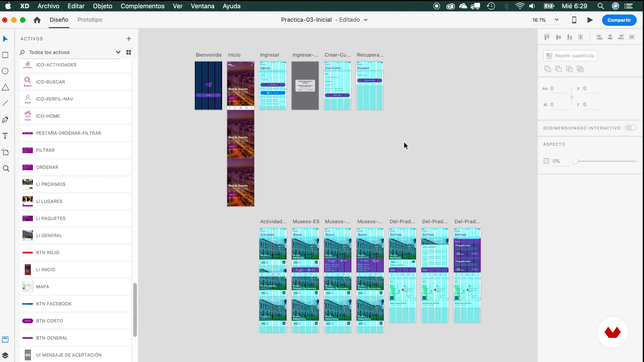
Task: Select the Line tool
Action: [x=5, y=103]
